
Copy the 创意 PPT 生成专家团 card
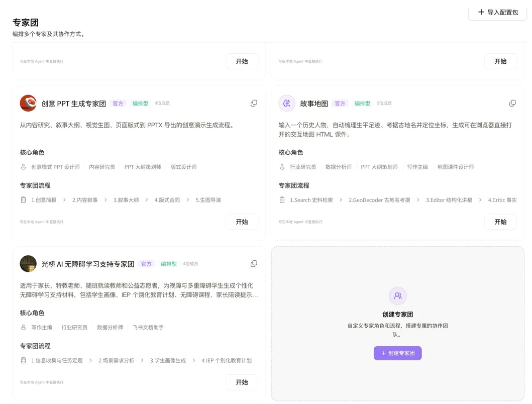click(x=254, y=103)
